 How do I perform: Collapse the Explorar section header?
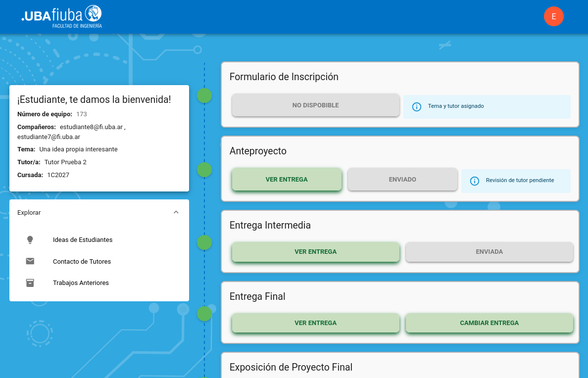pos(94,212)
